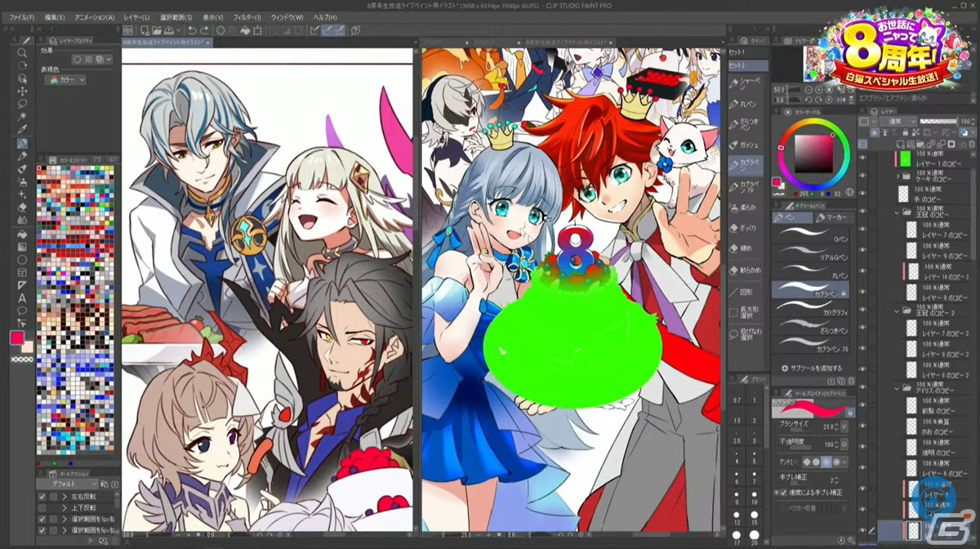Click the red foreground color swatch
The height and width of the screenshot is (549, 980).
click(x=17, y=337)
